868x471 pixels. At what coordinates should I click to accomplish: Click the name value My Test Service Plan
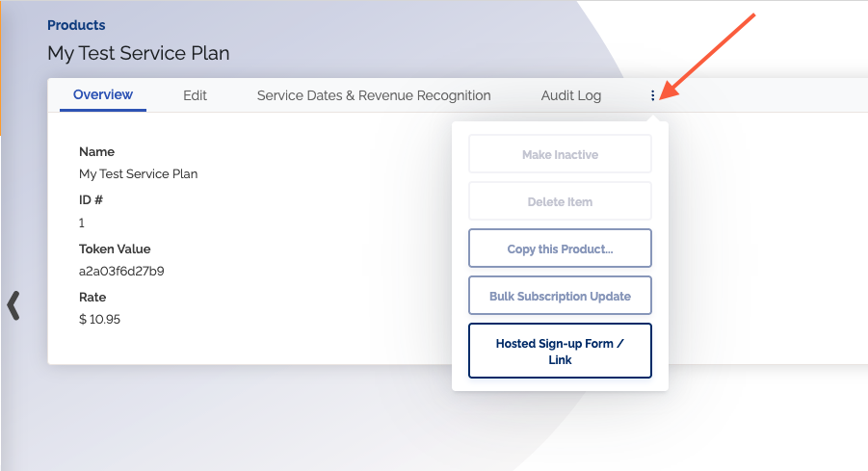(138, 174)
